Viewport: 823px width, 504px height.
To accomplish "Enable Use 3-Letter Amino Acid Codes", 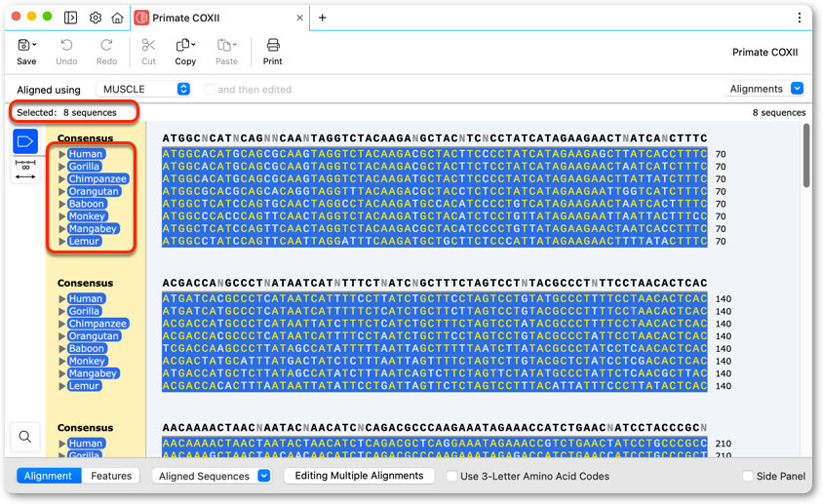I will (451, 476).
